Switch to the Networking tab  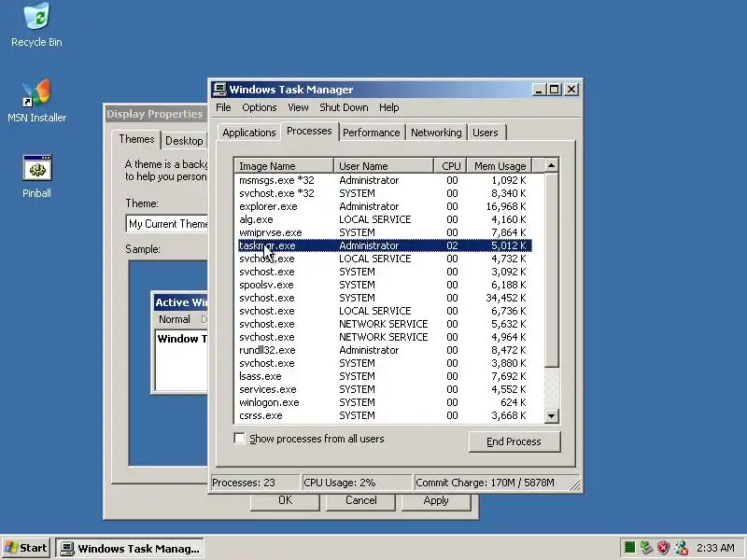click(436, 133)
